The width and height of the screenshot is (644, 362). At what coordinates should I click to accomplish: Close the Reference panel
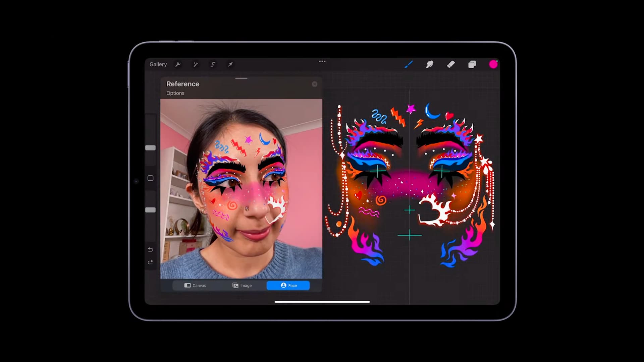pos(315,84)
